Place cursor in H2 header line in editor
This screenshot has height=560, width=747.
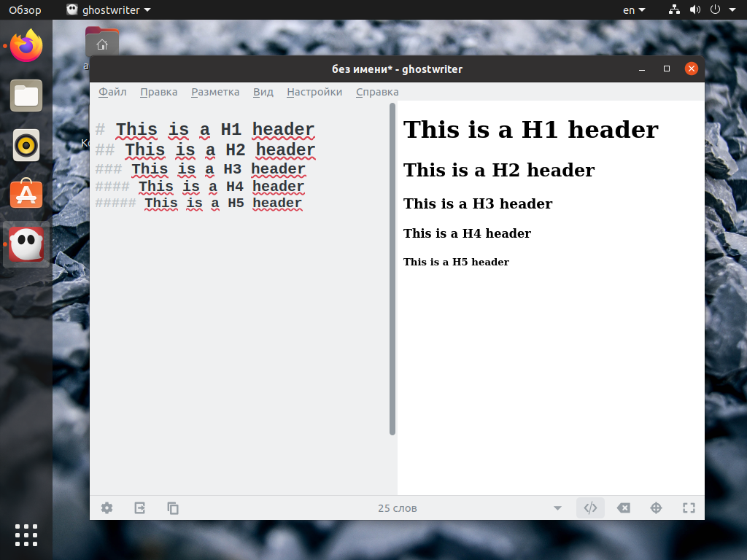pos(205,150)
